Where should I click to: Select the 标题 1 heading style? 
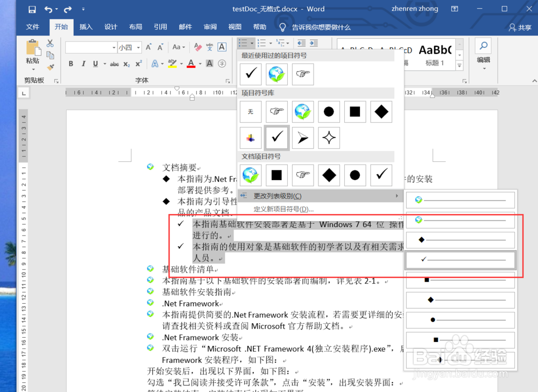(435, 54)
